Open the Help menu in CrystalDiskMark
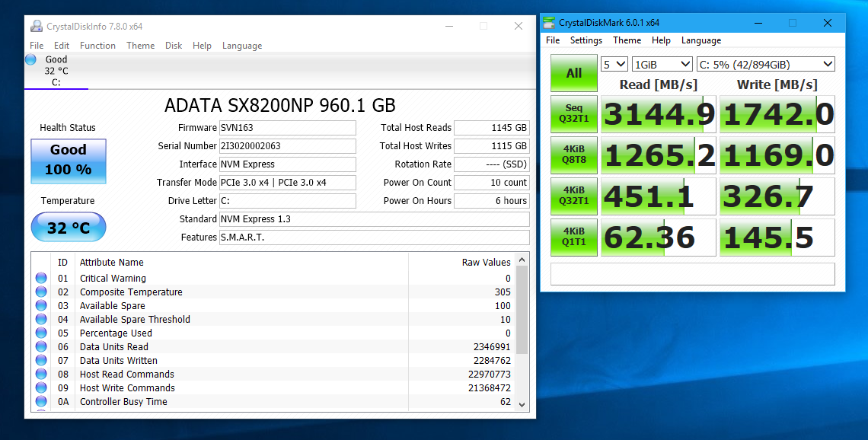This screenshot has height=440, width=868. click(661, 40)
